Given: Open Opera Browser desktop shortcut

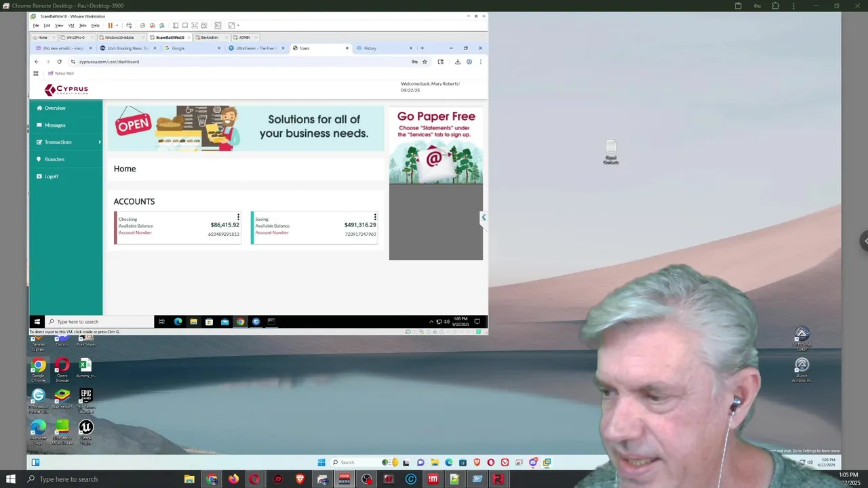Looking at the screenshot, I should coord(62,371).
